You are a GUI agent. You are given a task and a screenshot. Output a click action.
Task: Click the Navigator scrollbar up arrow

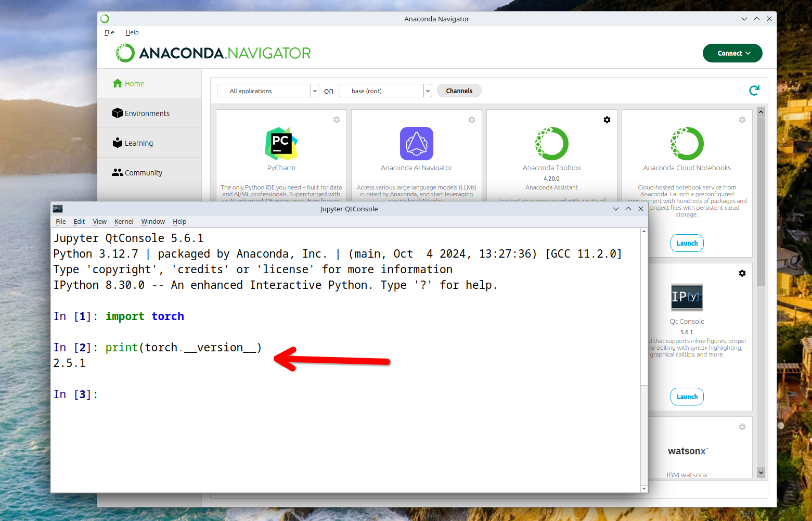(x=761, y=112)
